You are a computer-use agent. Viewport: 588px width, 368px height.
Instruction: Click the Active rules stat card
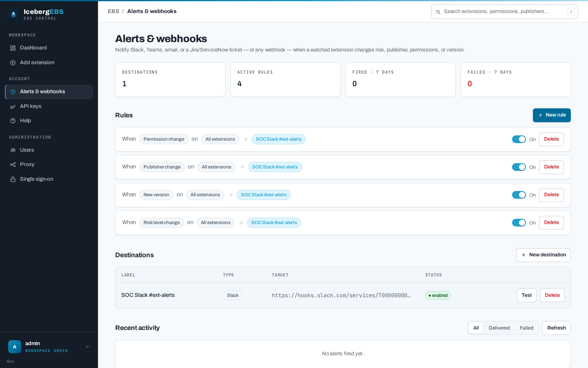tap(285, 80)
